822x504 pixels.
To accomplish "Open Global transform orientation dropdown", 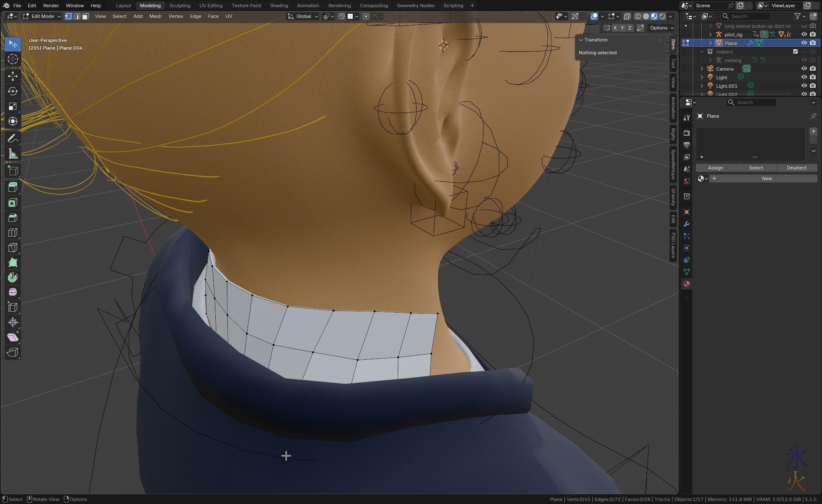I will coord(303,16).
